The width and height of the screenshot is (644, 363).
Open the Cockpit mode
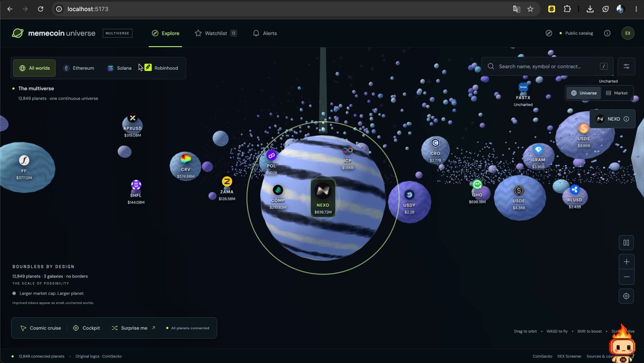(86, 328)
